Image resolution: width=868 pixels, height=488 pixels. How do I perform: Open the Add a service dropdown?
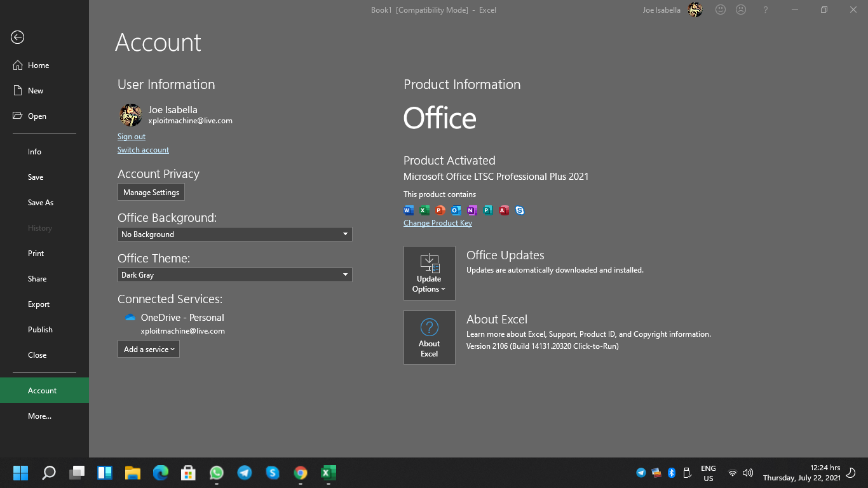pyautogui.click(x=149, y=349)
